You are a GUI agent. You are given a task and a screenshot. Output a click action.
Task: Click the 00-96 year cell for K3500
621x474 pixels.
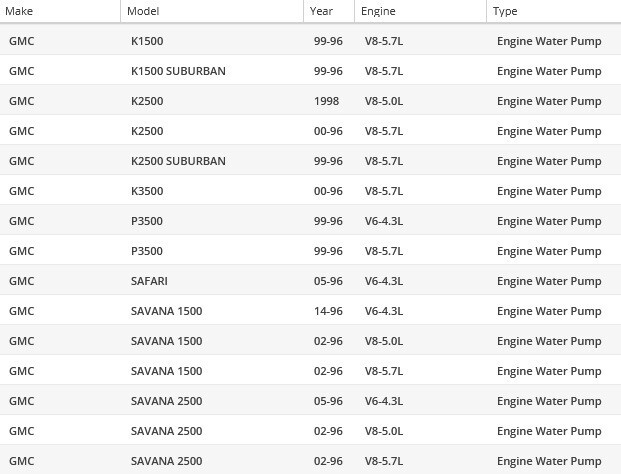coord(328,191)
